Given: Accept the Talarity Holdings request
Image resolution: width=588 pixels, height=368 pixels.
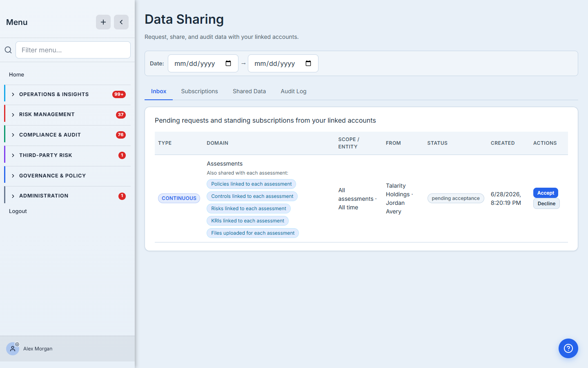Looking at the screenshot, I should coord(546,193).
